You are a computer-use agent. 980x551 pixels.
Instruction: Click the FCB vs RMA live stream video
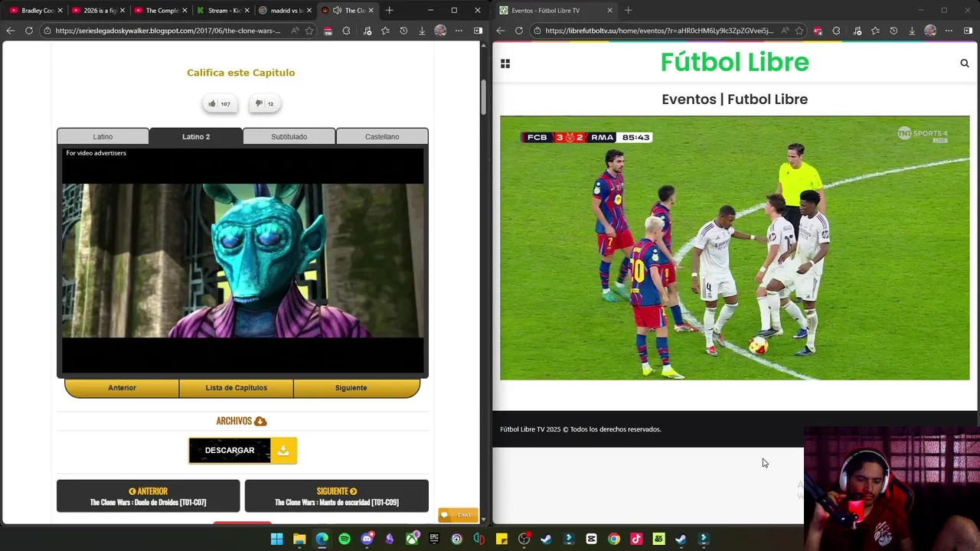pyautogui.click(x=734, y=248)
